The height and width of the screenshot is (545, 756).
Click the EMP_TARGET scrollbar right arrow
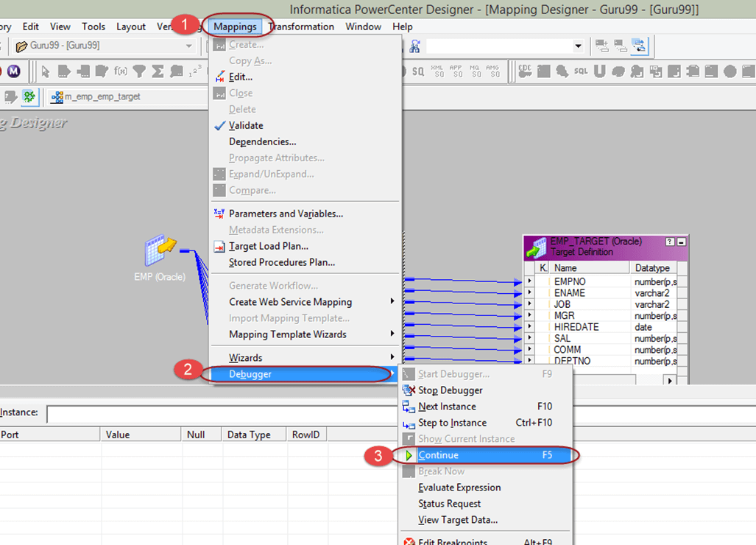(x=670, y=381)
